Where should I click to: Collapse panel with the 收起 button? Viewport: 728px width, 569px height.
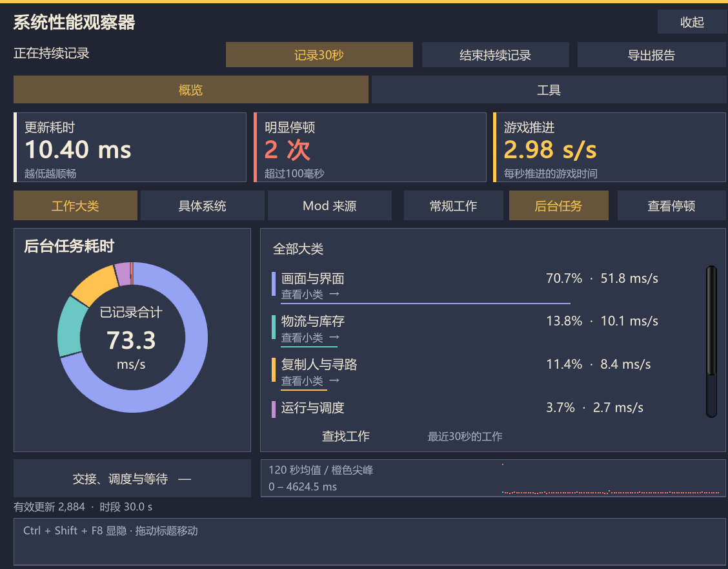pyautogui.click(x=693, y=22)
